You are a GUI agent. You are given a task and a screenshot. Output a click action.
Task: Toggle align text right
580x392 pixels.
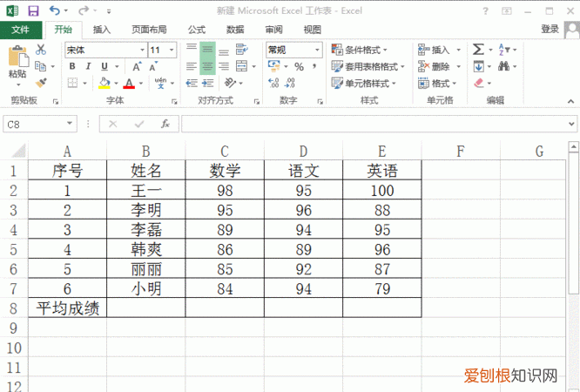point(224,66)
